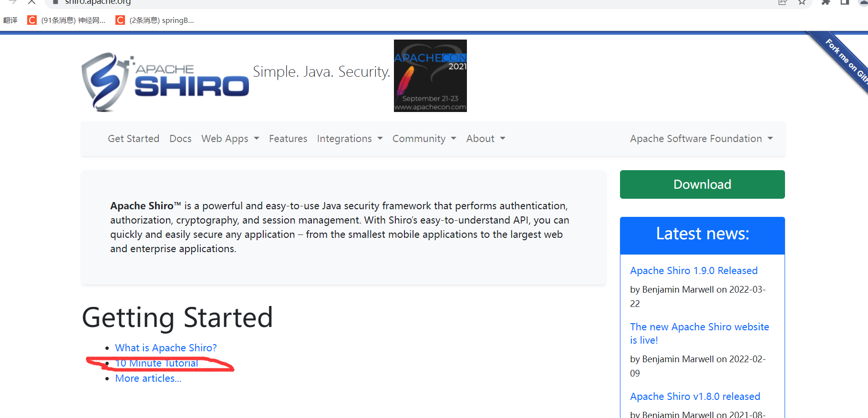Viewport: 868px width, 418px height.
Task: Open the 翻译 bookmark
Action: (x=10, y=20)
